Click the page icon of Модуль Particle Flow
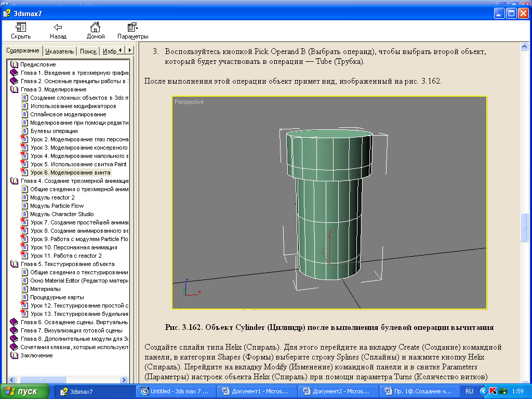The image size is (532, 399). [25, 206]
